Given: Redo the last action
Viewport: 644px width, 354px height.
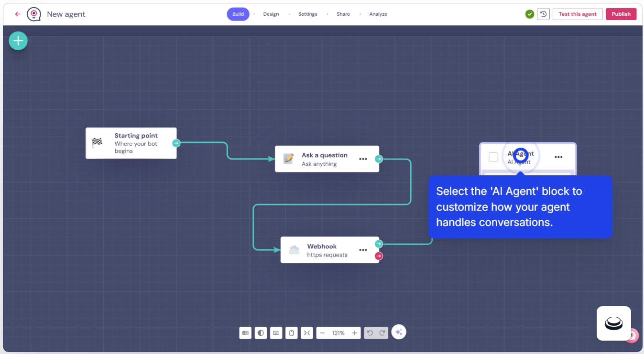Looking at the screenshot, I should click(x=382, y=333).
